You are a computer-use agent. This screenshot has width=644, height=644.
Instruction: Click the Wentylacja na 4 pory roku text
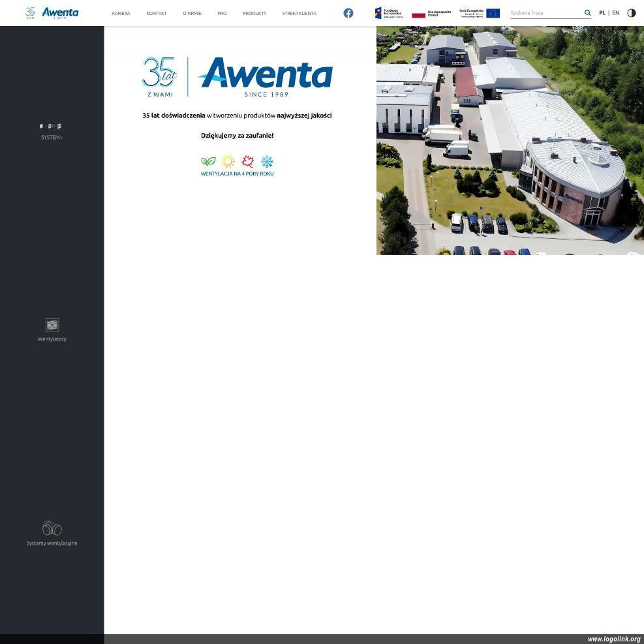click(x=237, y=174)
